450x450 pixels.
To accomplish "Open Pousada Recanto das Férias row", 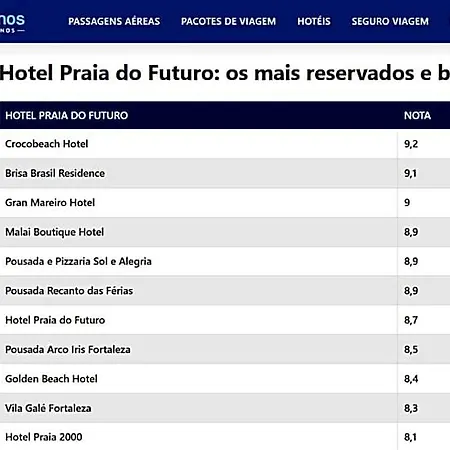I will coord(225,290).
